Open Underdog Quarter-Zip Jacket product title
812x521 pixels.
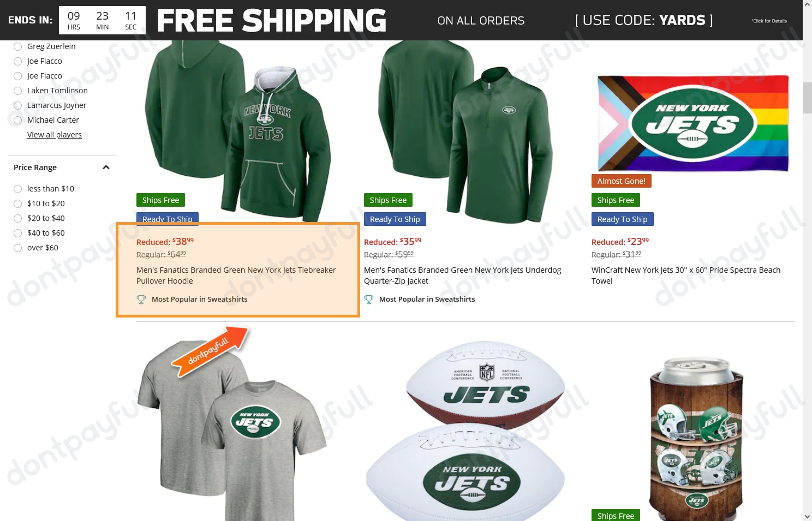[x=463, y=276]
